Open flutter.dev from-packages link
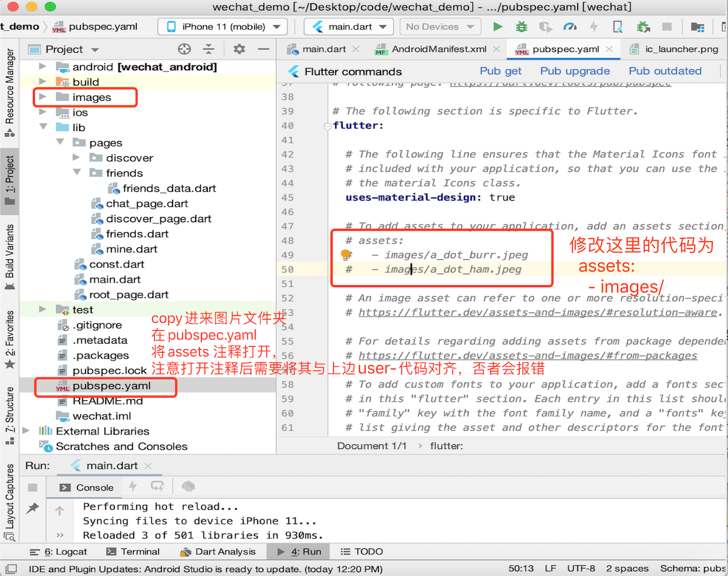The height and width of the screenshot is (576, 728). 528,356
